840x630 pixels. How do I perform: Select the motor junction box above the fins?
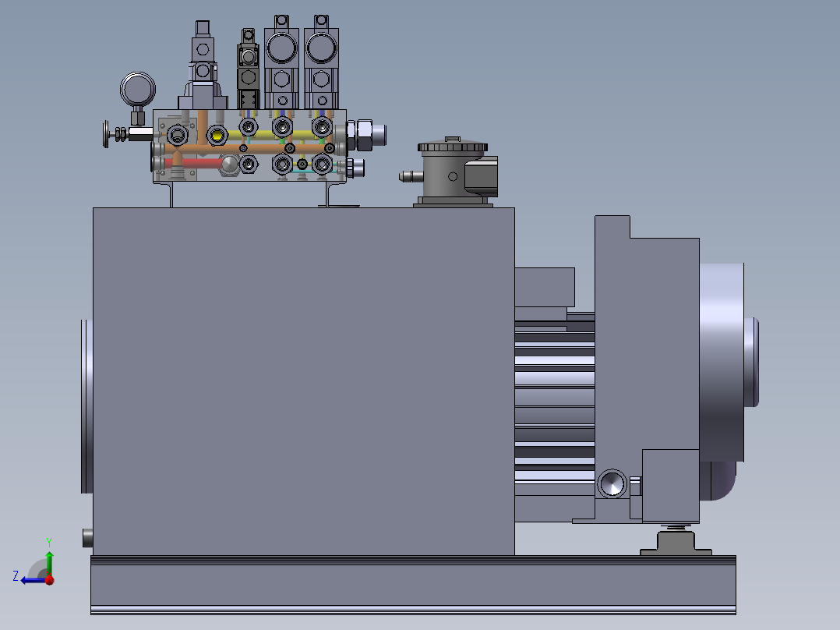544,288
